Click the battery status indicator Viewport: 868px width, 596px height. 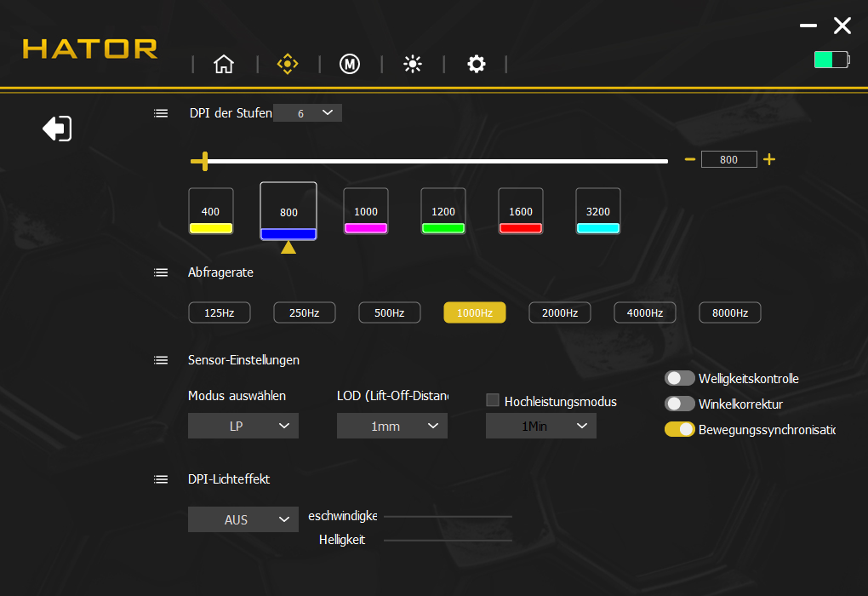(x=831, y=60)
